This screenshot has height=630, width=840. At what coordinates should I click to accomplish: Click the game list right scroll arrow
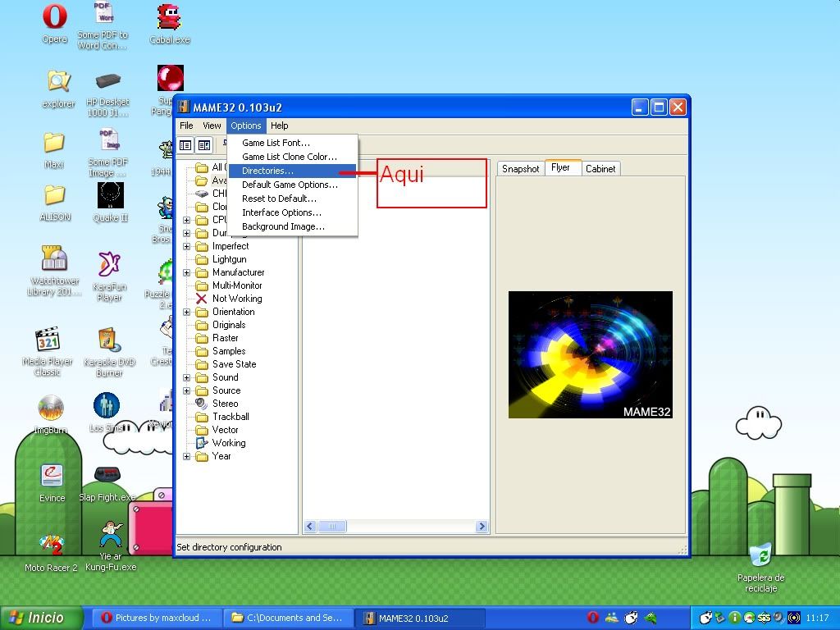click(x=482, y=526)
